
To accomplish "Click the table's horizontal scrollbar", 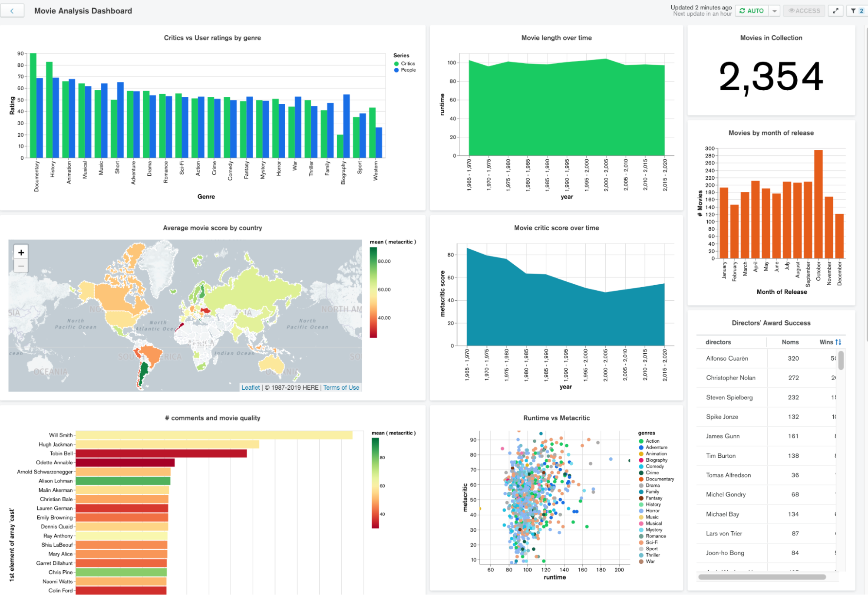I will click(762, 577).
